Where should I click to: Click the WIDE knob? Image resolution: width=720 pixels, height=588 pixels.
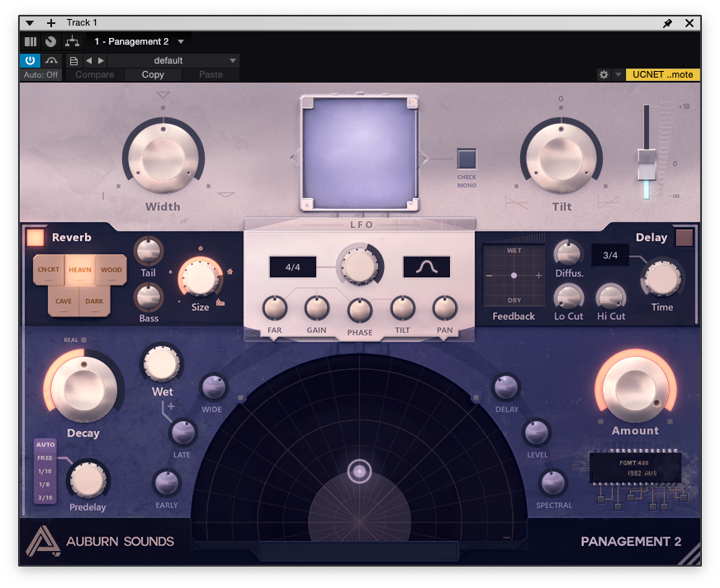214,386
